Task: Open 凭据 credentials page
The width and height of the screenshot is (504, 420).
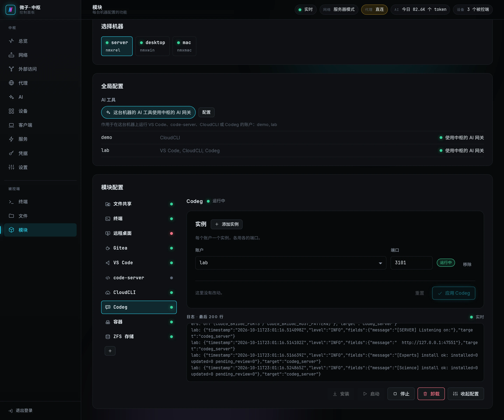Action: (40, 153)
